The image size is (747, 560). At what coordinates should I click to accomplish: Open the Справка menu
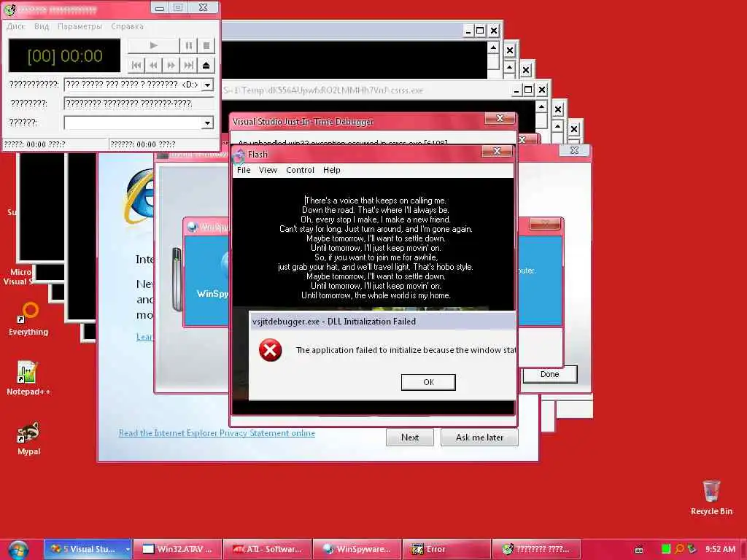tap(127, 26)
